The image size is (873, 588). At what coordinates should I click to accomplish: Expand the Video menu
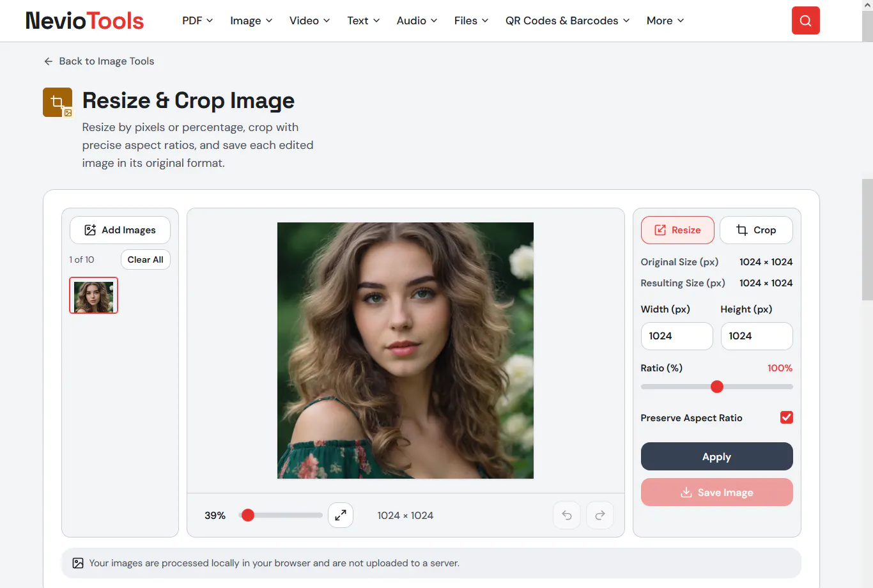[309, 20]
